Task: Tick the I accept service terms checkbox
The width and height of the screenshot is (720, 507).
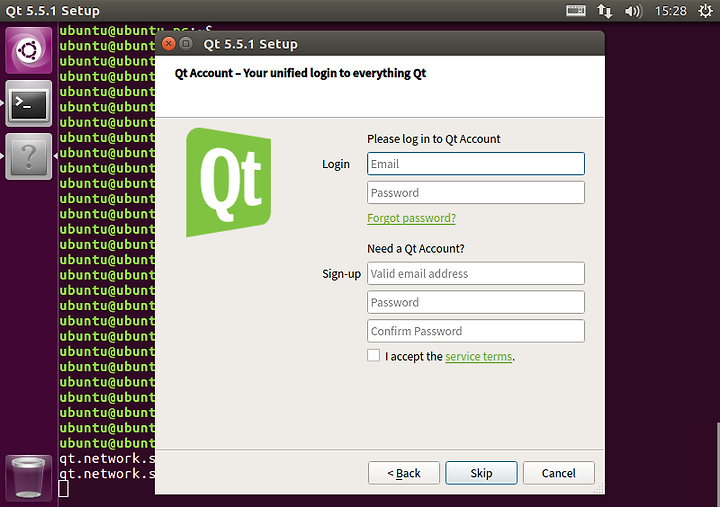Action: coord(373,355)
